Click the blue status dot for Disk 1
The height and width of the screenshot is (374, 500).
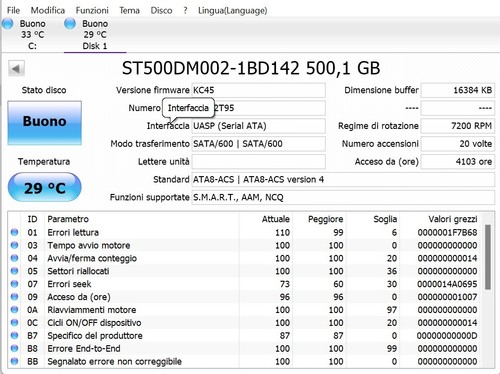point(70,24)
